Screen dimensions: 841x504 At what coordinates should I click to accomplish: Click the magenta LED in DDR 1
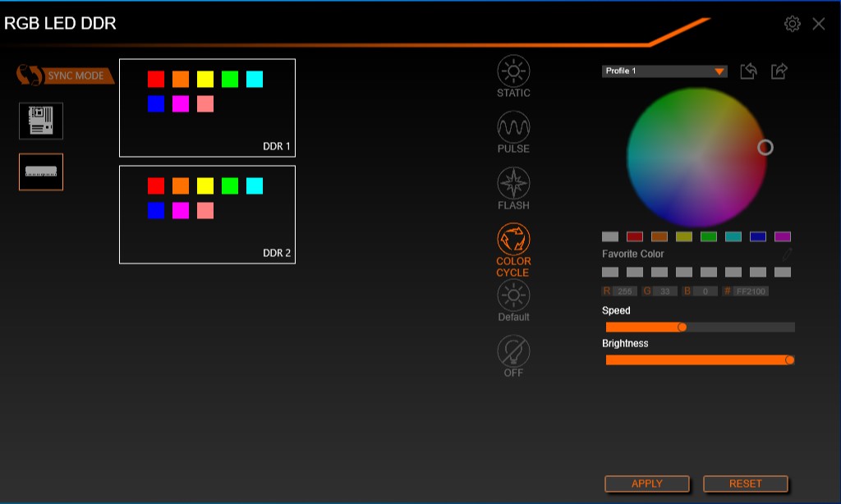[181, 104]
